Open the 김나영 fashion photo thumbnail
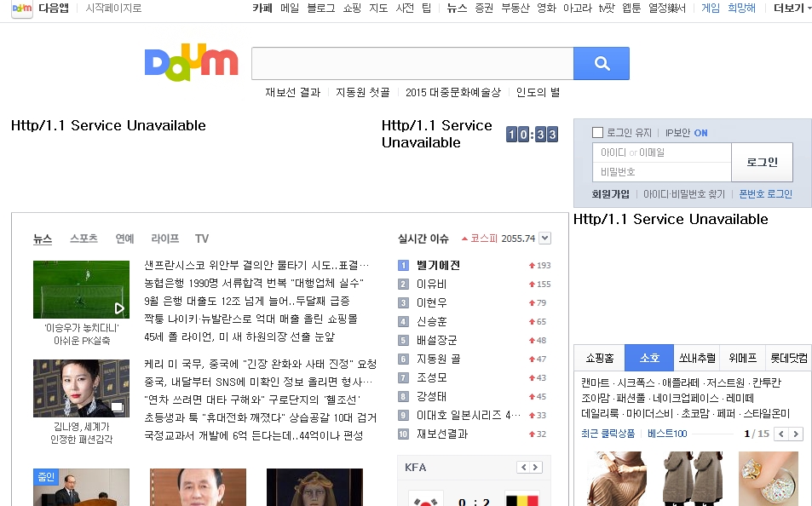This screenshot has width=812, height=506. pos(81,388)
